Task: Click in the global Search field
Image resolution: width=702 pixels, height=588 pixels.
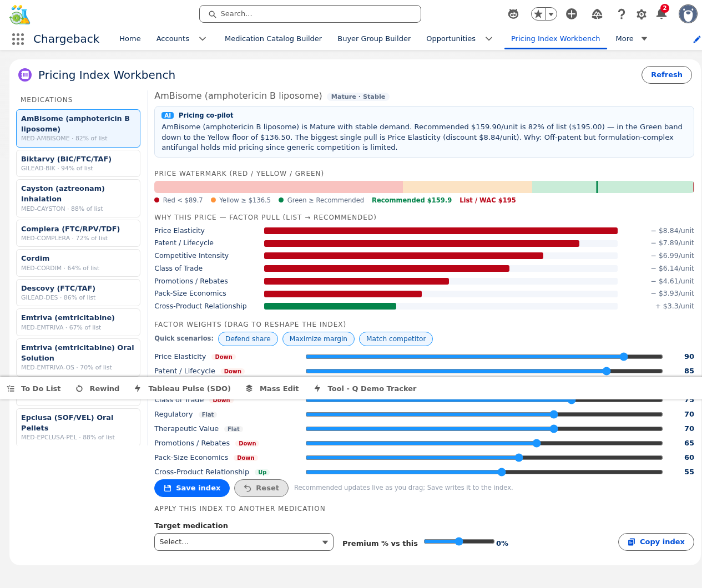Action: click(x=310, y=14)
